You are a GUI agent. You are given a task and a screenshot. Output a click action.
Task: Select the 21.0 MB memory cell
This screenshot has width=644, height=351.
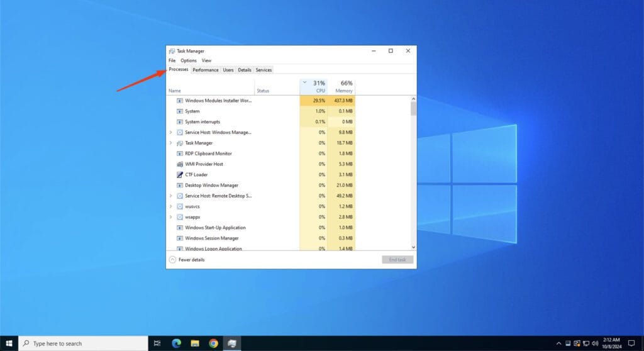(x=341, y=186)
